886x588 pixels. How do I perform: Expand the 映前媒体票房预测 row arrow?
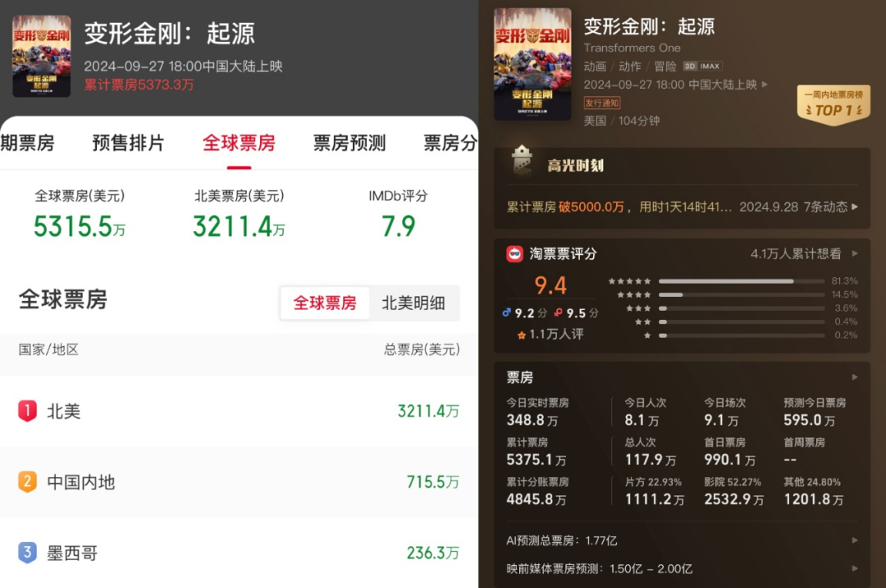855,568
